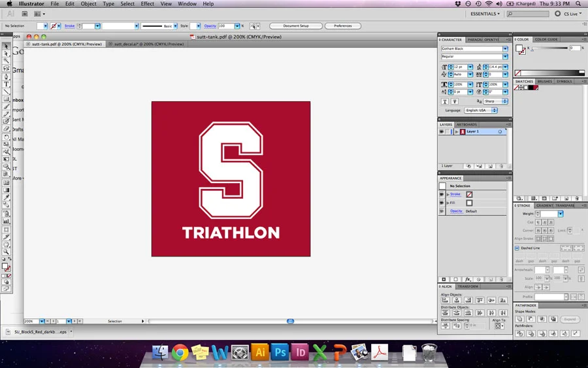Switch to the Brushes tab
Viewport: 588px width, 368px height.
pyautogui.click(x=544, y=82)
